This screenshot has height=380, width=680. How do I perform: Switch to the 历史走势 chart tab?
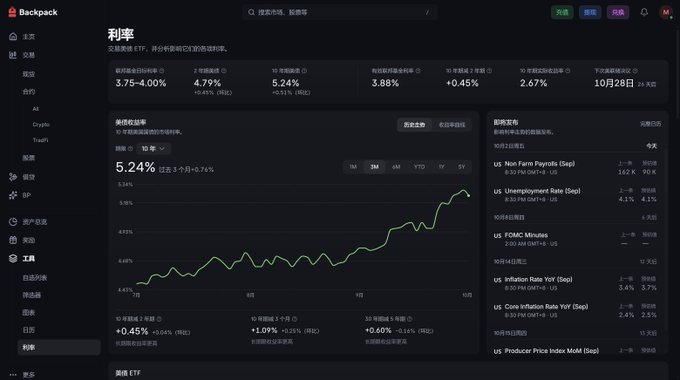415,125
